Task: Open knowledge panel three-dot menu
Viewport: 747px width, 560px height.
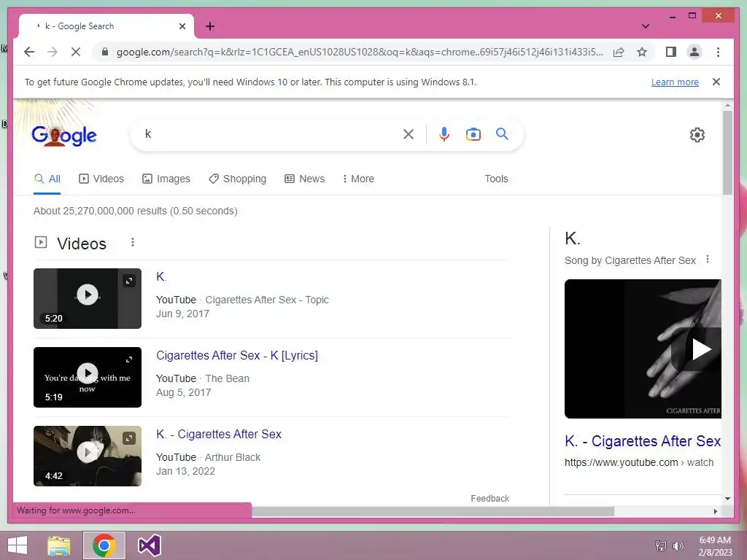Action: 708,260
